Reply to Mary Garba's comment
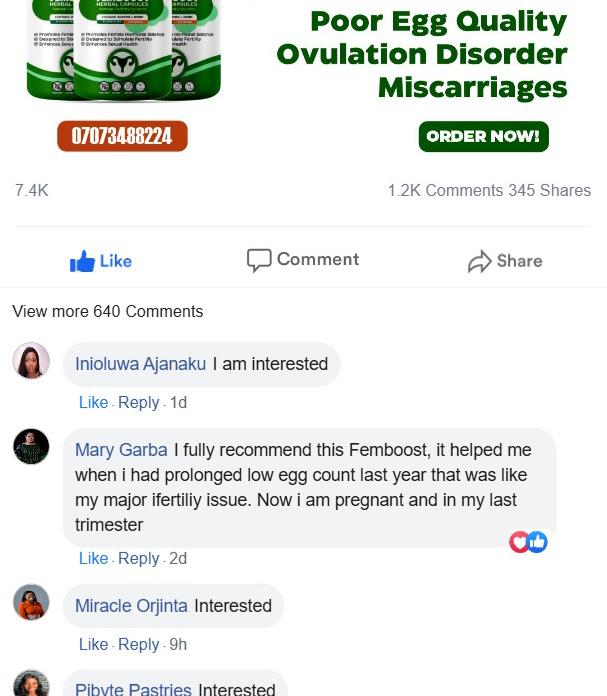 [138, 558]
